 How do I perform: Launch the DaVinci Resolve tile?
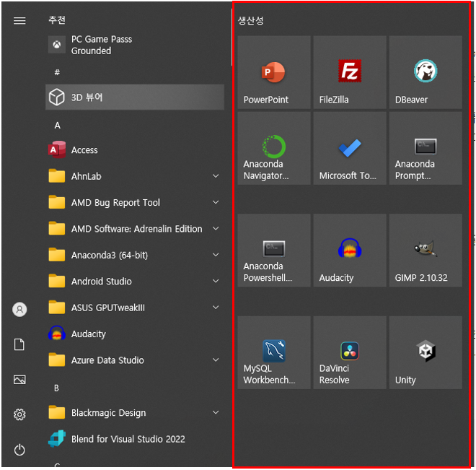pyautogui.click(x=350, y=352)
